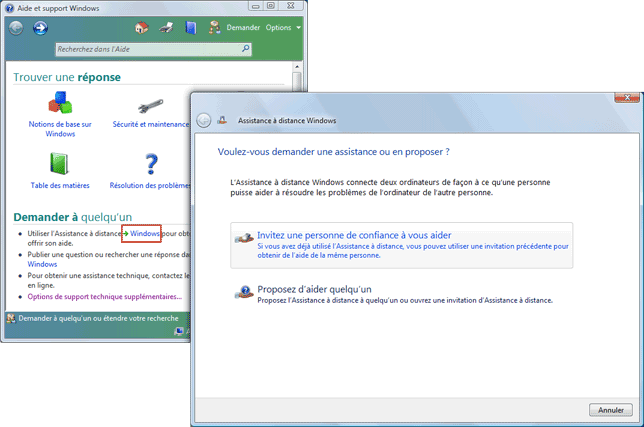Click the scroll up arrow in Help window
The height and width of the screenshot is (427, 644).
tap(297, 66)
